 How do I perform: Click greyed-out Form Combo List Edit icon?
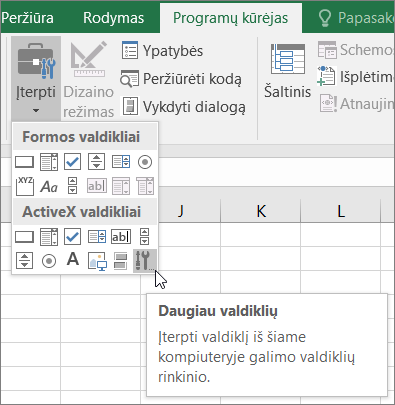tap(121, 186)
